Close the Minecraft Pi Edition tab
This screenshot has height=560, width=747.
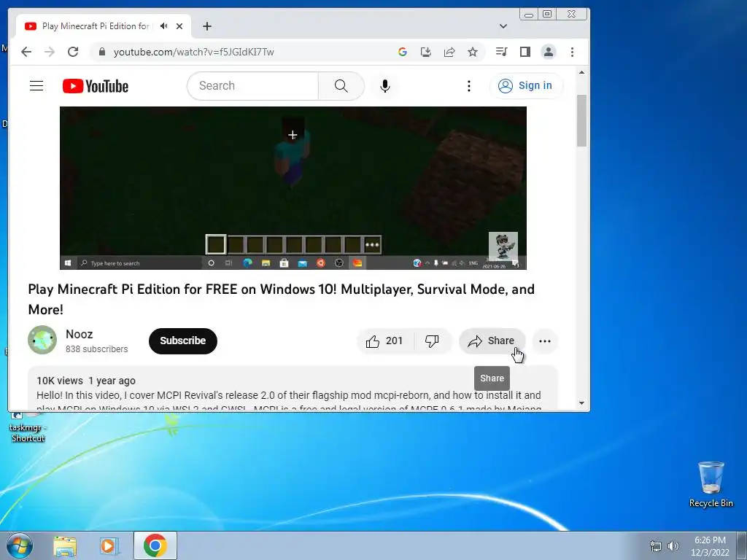pos(179,26)
